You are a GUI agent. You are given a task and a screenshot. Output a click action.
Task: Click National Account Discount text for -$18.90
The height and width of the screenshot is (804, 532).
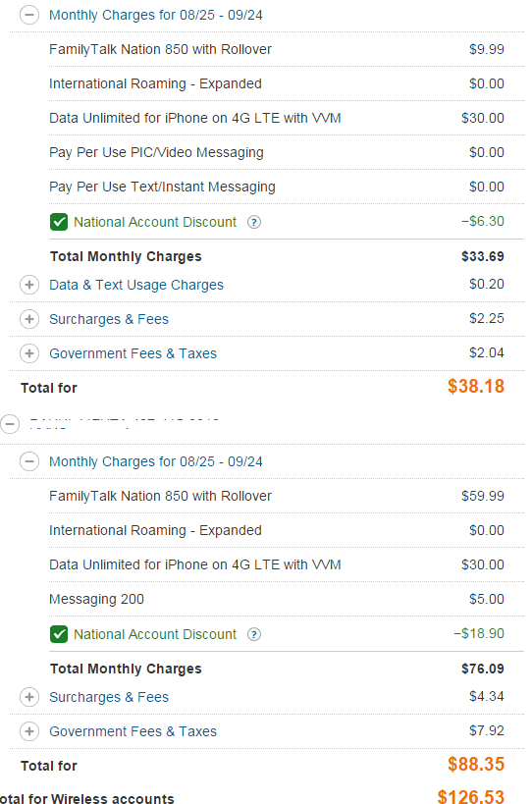coord(155,634)
